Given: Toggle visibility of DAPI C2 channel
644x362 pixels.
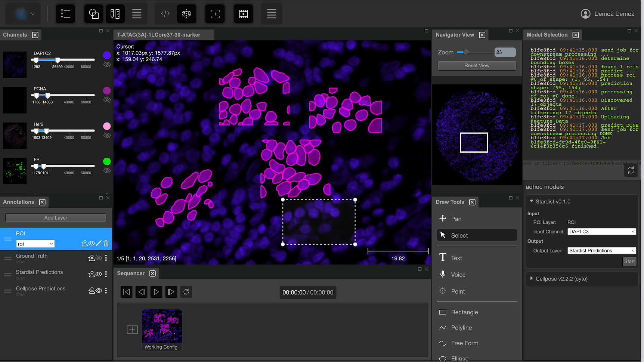Looking at the screenshot, I should (107, 65).
